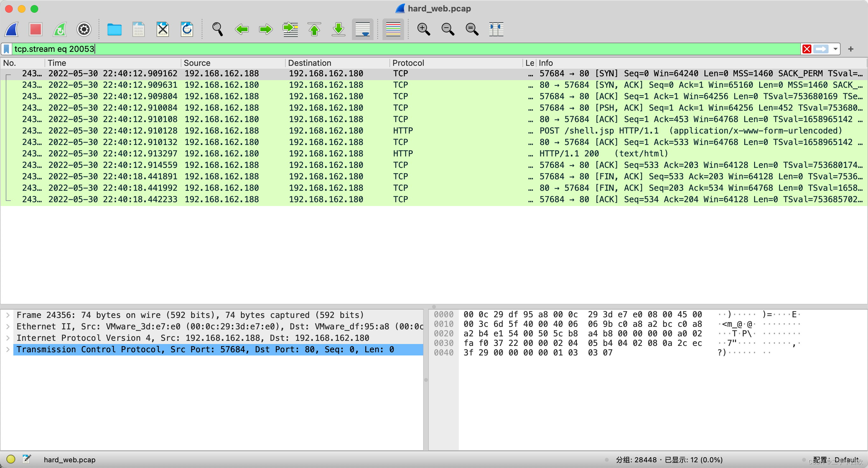
Task: Expand Transmission Control Protocol tree item
Action: click(8, 349)
